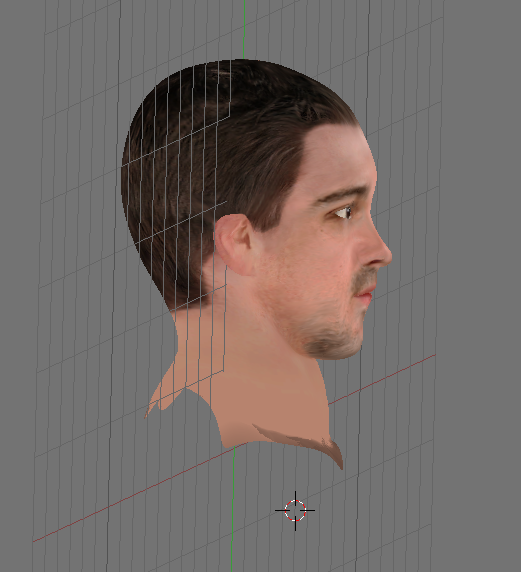Screen dimensions: 521x572
Task: Click the green Y axis line above head
Action: click(244, 29)
